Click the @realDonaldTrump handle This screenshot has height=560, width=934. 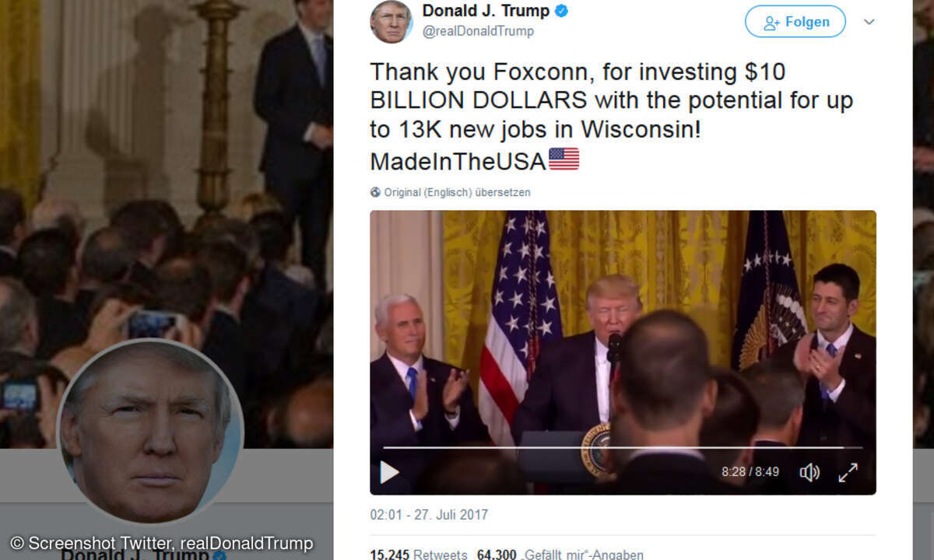[x=478, y=32]
